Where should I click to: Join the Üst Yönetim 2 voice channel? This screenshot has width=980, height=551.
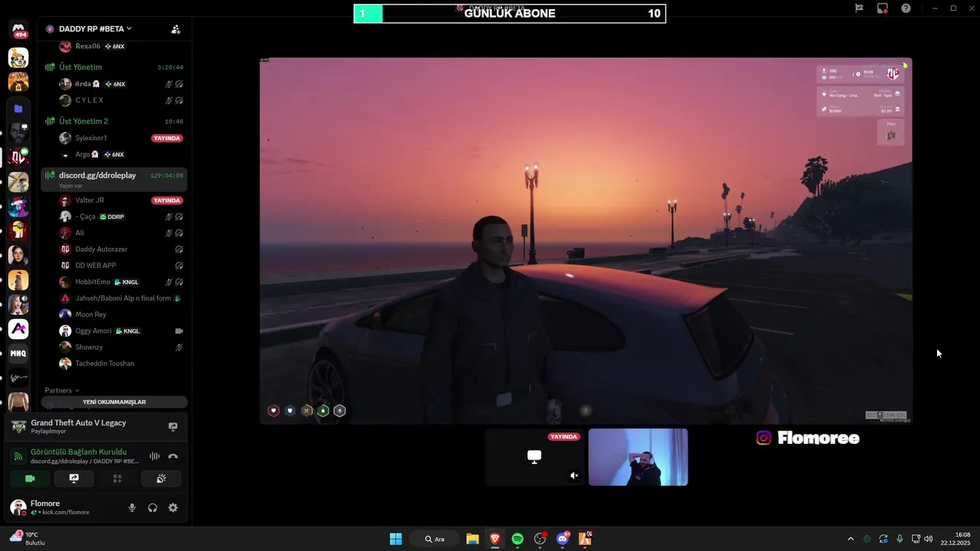114,121
